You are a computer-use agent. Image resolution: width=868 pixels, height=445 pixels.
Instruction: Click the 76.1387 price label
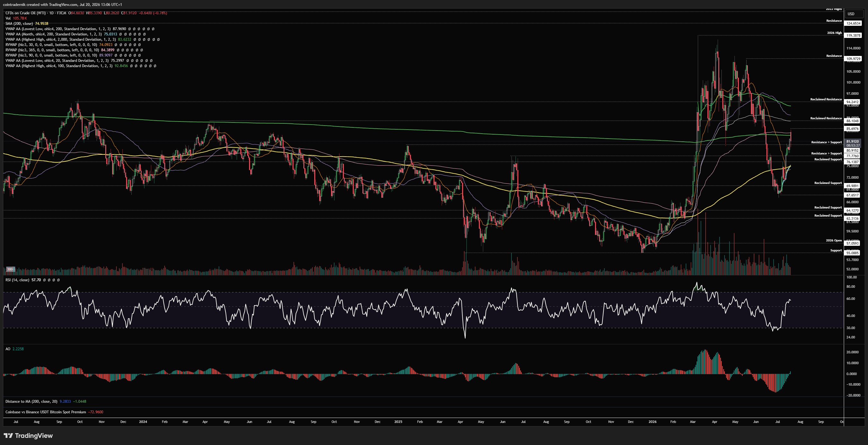point(852,162)
